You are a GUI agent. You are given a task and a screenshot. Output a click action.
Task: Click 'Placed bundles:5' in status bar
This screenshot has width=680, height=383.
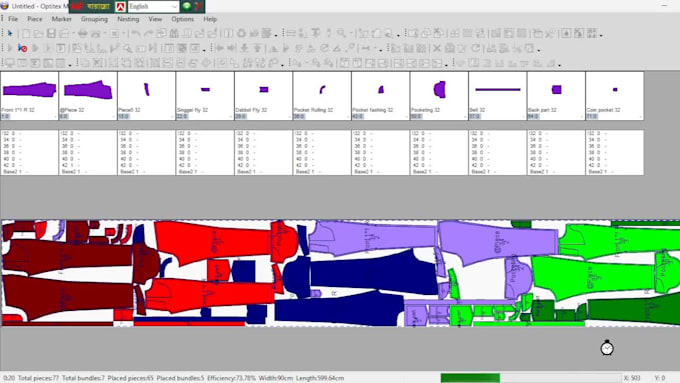(180, 378)
